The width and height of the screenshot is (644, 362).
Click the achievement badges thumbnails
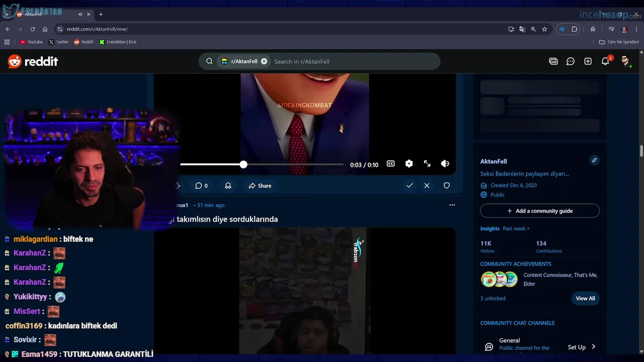pyautogui.click(x=499, y=279)
